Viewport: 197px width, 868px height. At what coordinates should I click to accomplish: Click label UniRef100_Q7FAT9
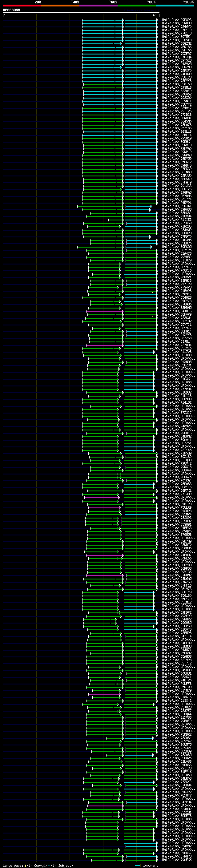pos(177,182)
